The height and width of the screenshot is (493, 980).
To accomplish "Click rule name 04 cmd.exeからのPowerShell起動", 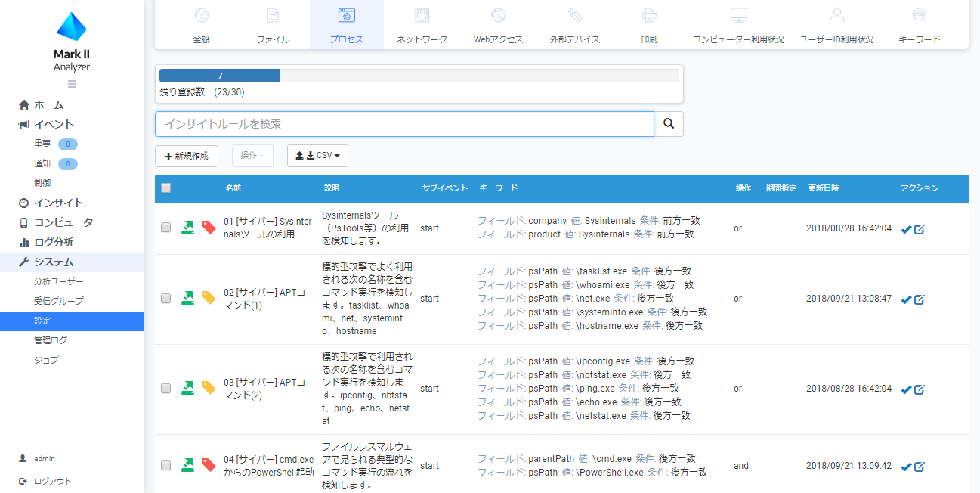I will click(268, 466).
